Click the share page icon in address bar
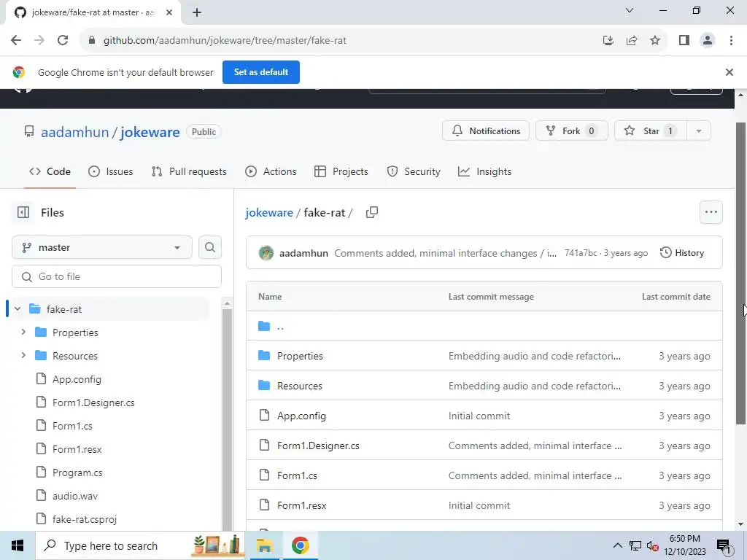747x560 pixels. 632,41
